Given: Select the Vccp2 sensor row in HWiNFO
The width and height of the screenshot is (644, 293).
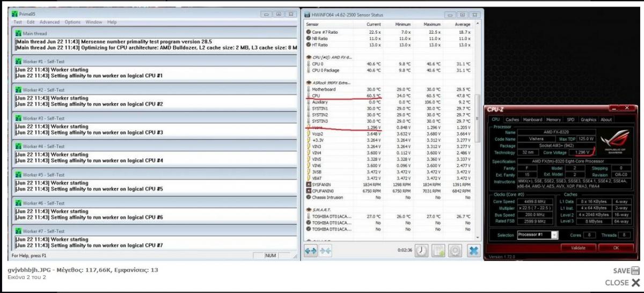Looking at the screenshot, I should [389, 134].
